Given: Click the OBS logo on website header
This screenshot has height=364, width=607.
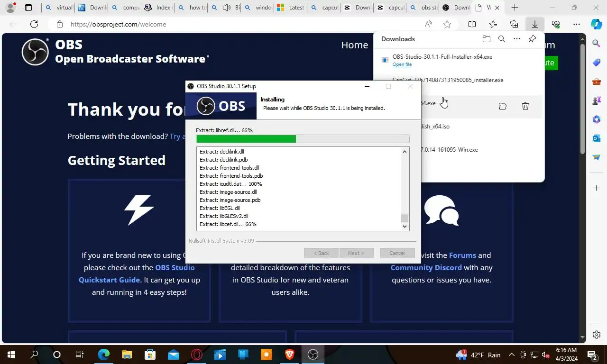Looking at the screenshot, I should [35, 52].
